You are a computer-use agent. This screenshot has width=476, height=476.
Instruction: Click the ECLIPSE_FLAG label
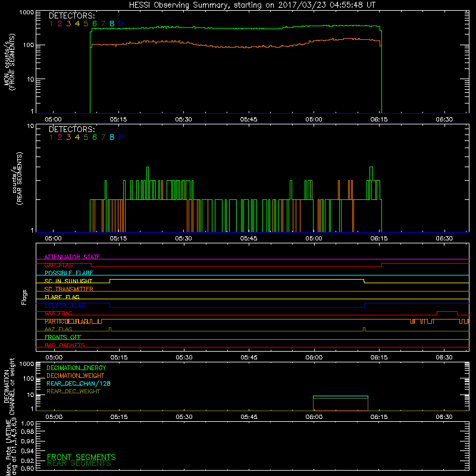(x=65, y=305)
